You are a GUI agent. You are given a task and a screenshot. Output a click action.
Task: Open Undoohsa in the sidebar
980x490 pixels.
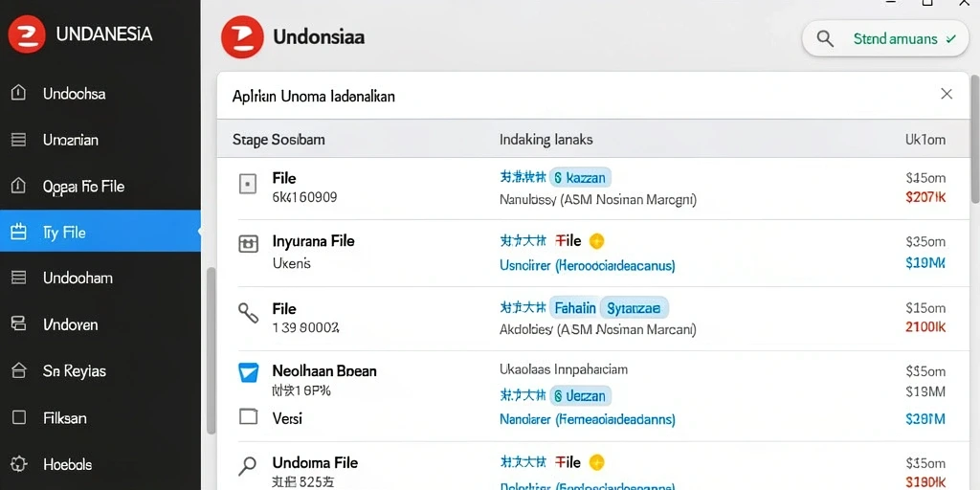click(x=100, y=94)
